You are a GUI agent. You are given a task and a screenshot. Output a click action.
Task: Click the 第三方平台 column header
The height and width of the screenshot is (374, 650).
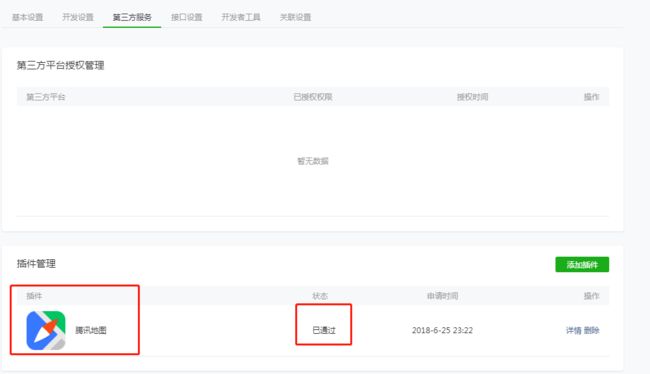click(x=46, y=97)
